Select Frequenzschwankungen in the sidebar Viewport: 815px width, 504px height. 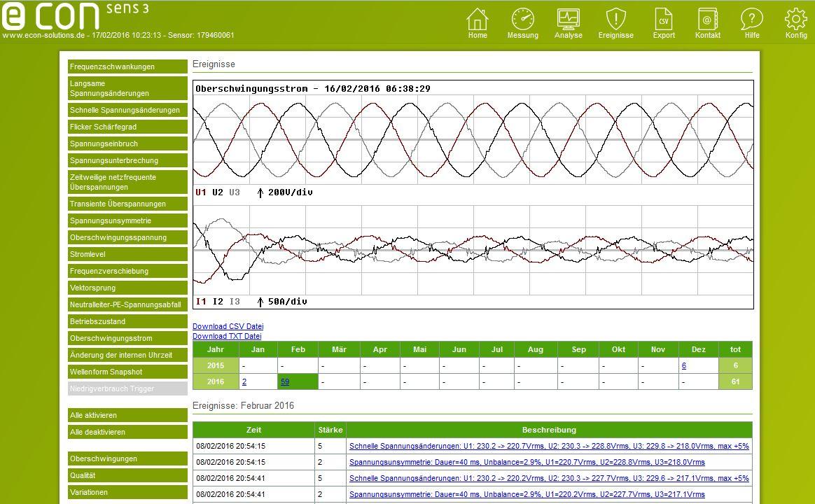(x=127, y=66)
